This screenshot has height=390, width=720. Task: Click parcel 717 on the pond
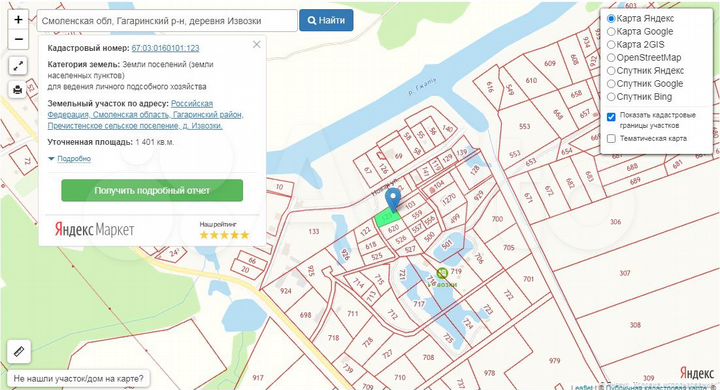(x=419, y=304)
